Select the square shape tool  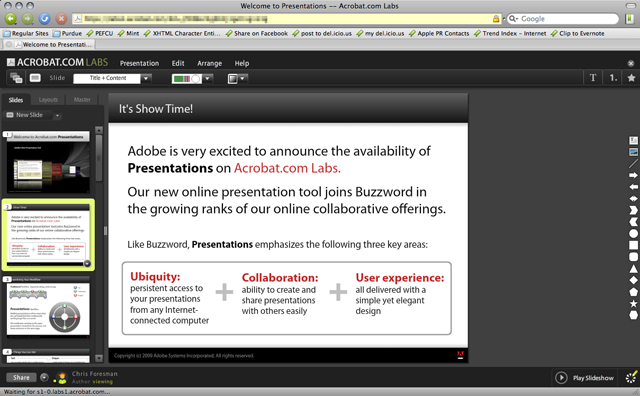coord(633,245)
